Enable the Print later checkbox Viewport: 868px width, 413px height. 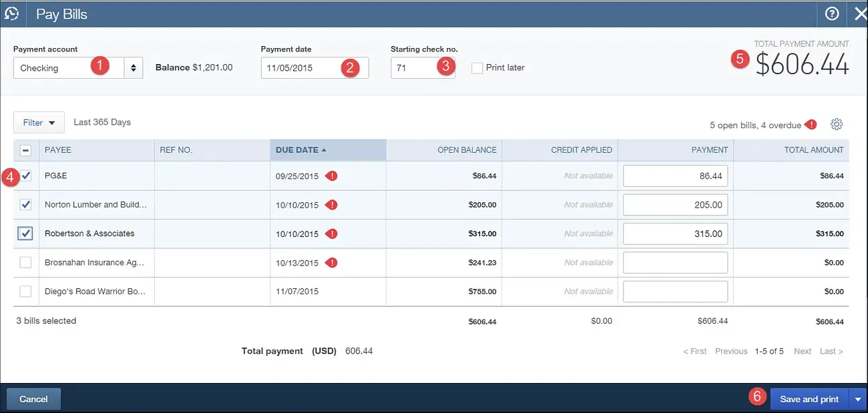[477, 67]
